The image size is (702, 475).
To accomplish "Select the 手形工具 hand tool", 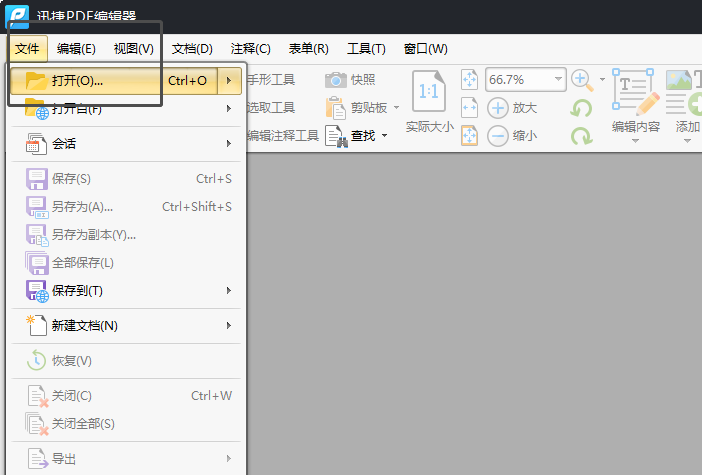I will point(270,80).
